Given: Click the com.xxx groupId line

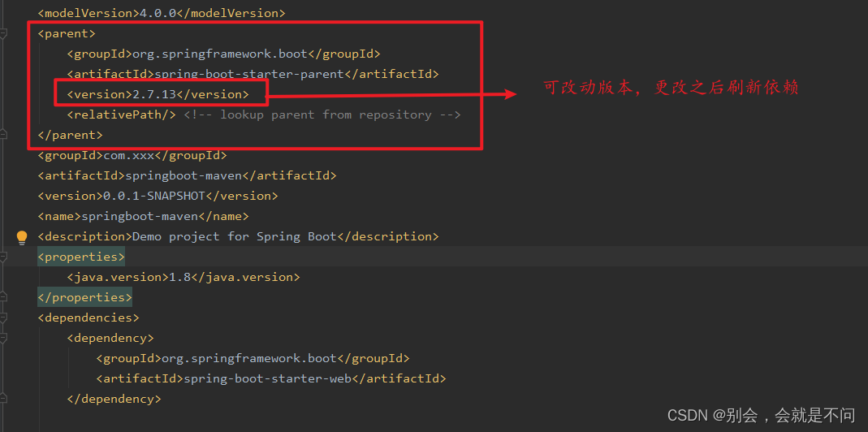Looking at the screenshot, I should click(x=132, y=155).
